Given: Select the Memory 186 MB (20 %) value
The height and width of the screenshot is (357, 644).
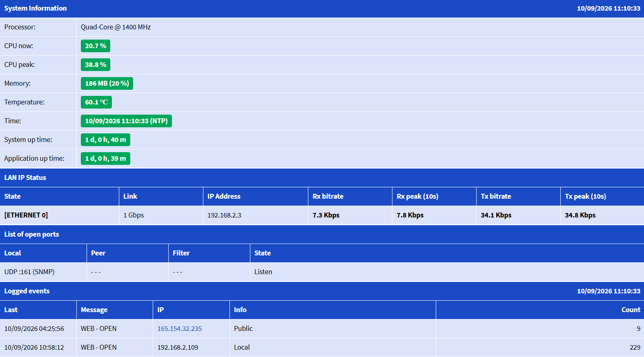Looking at the screenshot, I should (x=107, y=83).
